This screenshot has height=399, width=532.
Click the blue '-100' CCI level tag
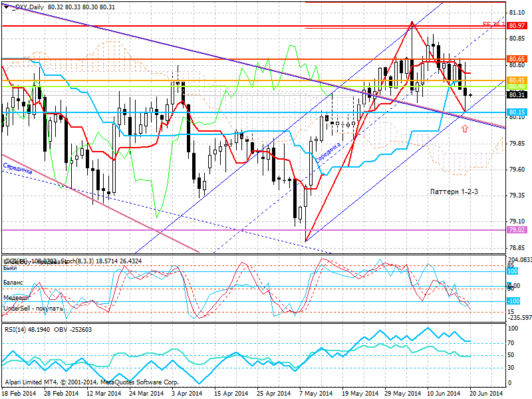[513, 301]
